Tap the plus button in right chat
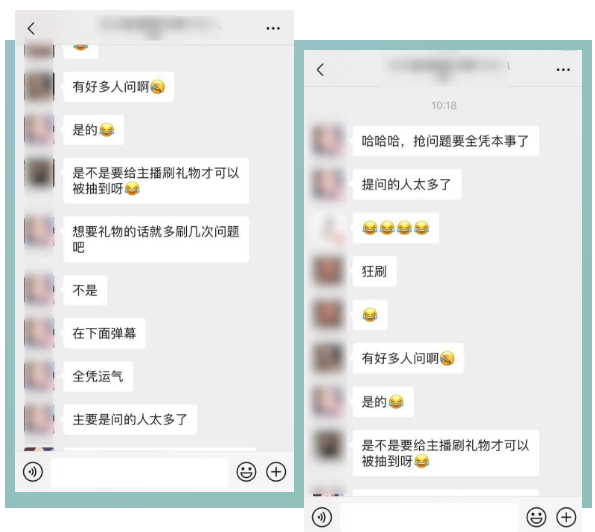The width and height of the screenshot is (595, 532). [x=566, y=517]
